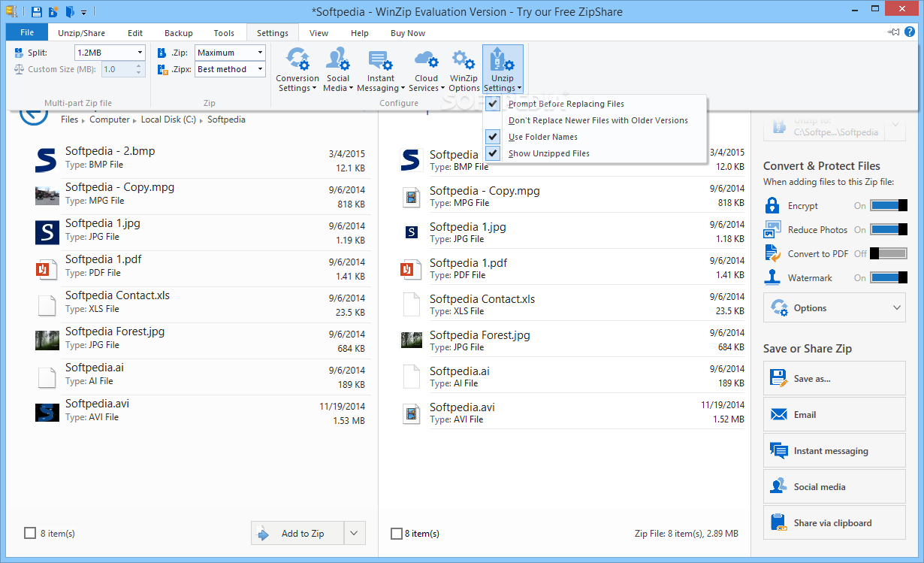Toggle the Convert to PDF switch
The image size is (924, 563).
click(889, 253)
